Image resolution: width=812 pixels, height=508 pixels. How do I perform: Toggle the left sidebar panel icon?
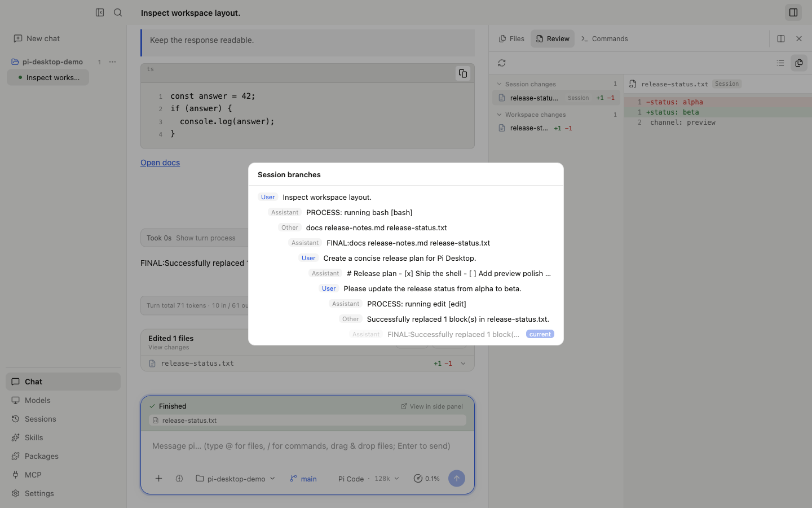tap(100, 12)
